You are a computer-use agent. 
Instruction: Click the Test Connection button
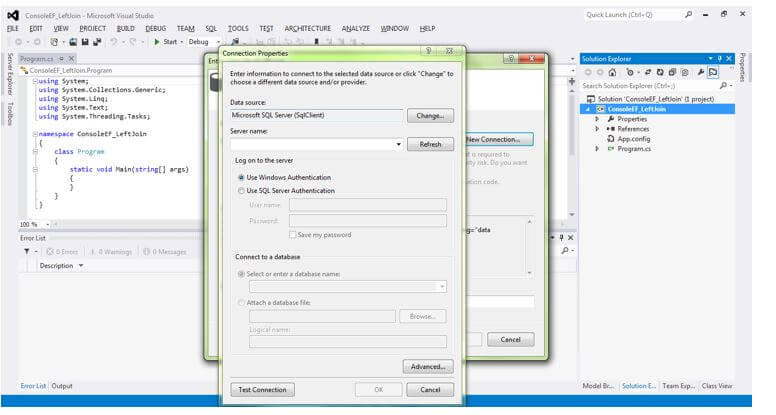pos(262,390)
